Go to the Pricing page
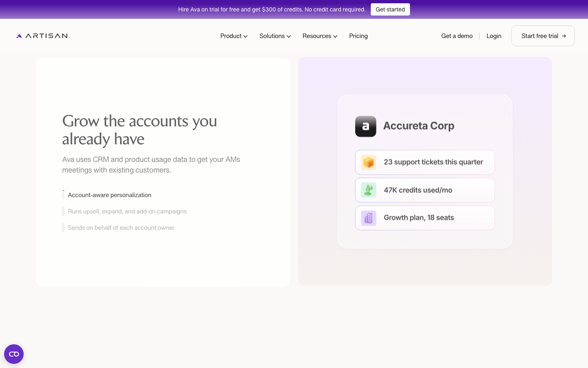Screen dimensions: 588x368 [358, 36]
